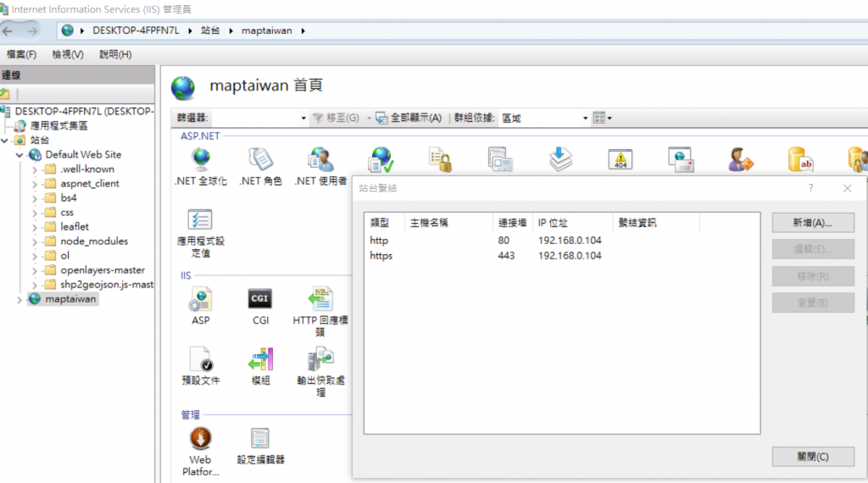Open the 404 error pages icon

(x=620, y=160)
